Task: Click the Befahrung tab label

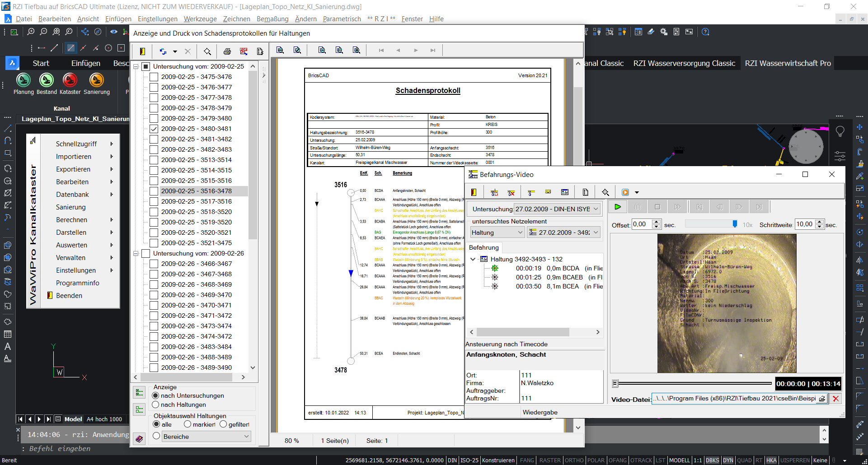Action: (x=483, y=247)
